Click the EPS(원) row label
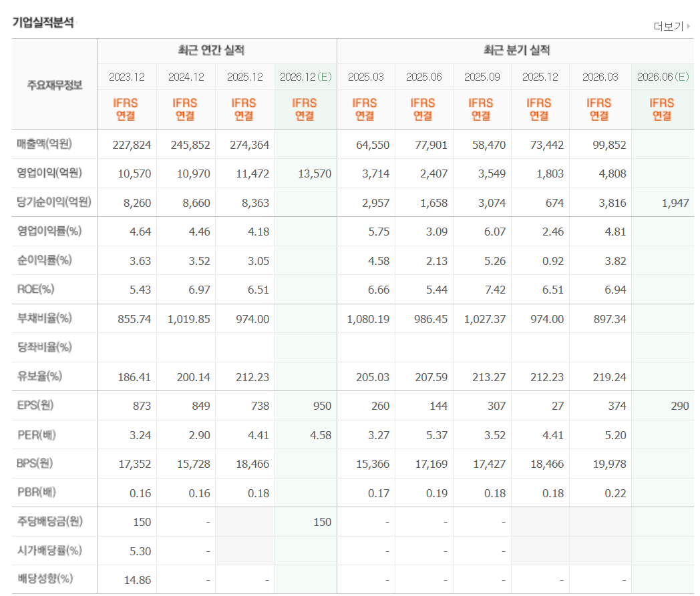Viewport: 700px width, 596px height. click(35, 405)
